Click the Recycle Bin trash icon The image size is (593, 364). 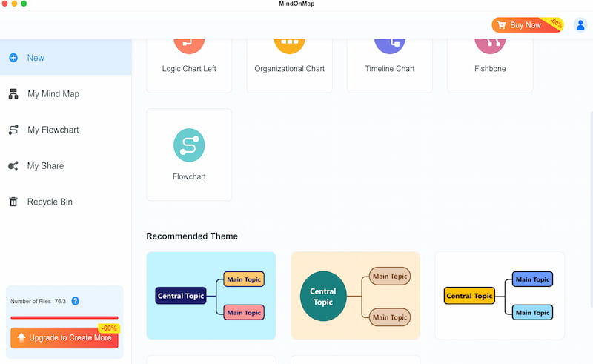(x=13, y=202)
